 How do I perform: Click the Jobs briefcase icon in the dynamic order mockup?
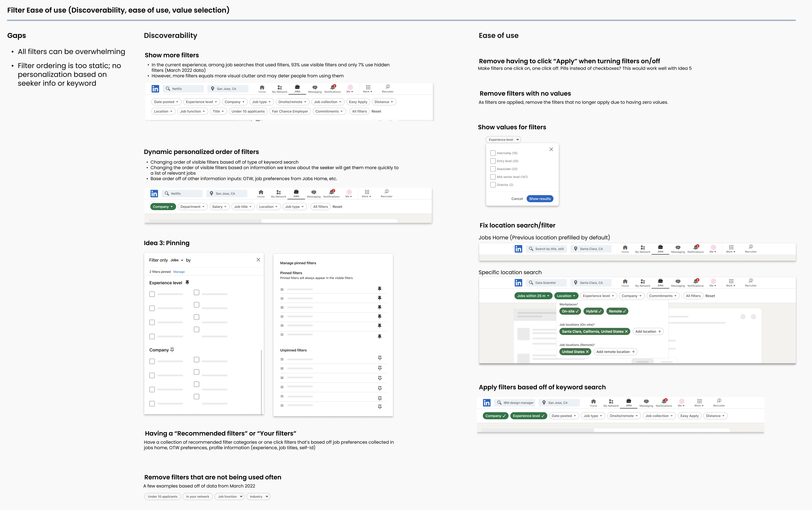tap(296, 192)
